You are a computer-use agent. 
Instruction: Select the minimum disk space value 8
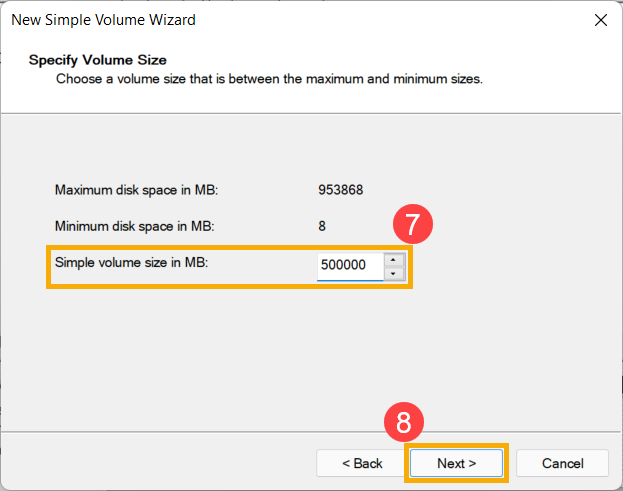click(322, 226)
